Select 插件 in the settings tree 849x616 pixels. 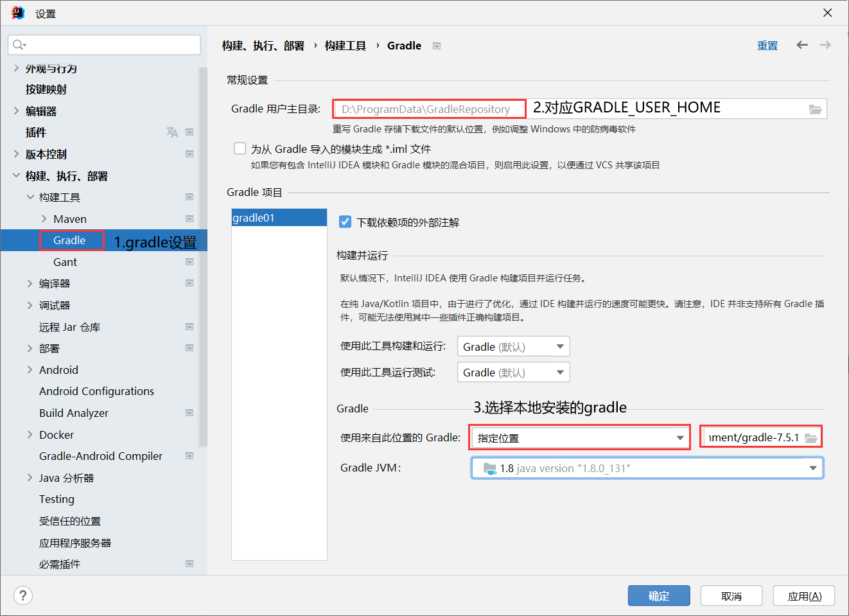[36, 132]
